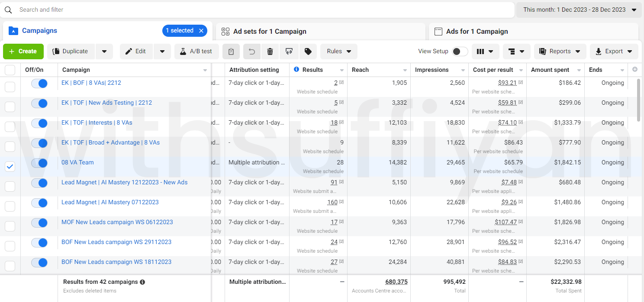Expand the Edit options arrow

(162, 51)
